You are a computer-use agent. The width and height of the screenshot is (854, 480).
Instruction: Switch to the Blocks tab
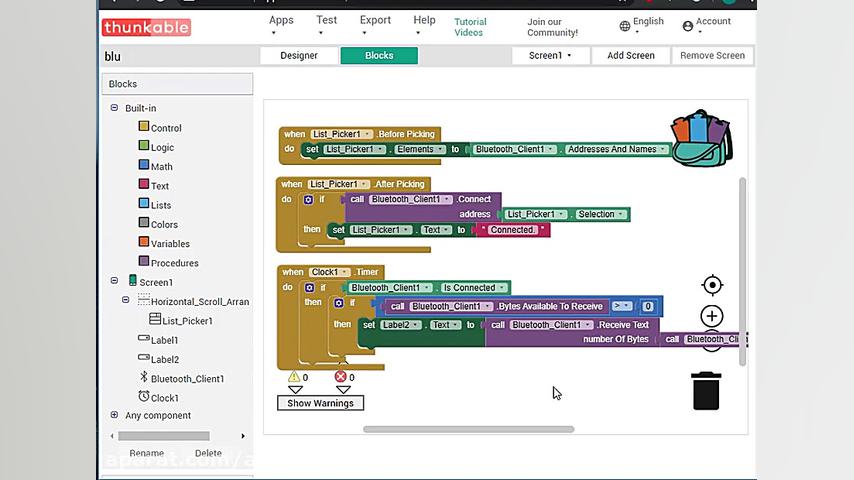(379, 55)
